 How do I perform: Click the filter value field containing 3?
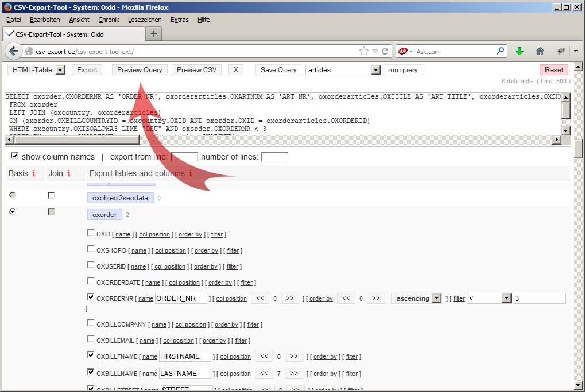click(x=540, y=298)
